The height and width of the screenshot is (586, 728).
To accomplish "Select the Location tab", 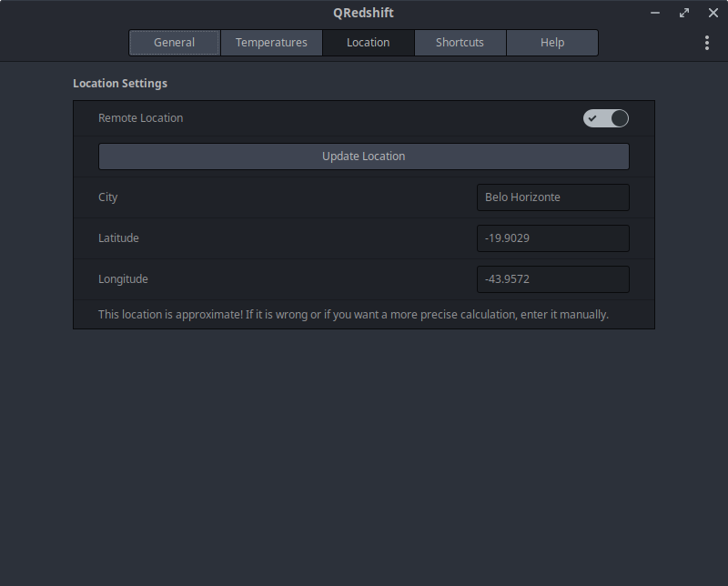I will [369, 43].
